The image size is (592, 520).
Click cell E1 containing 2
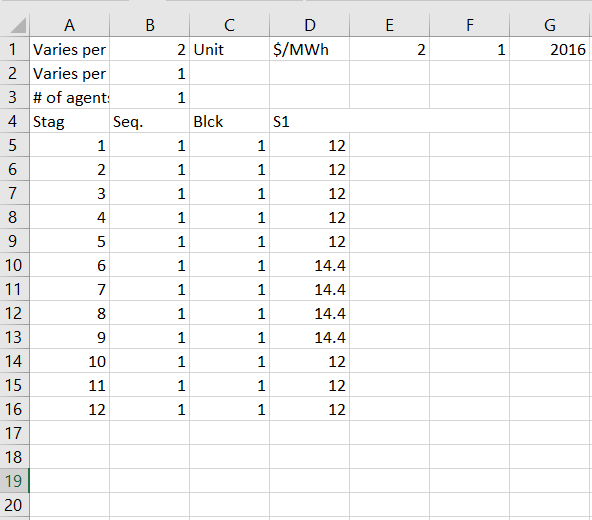click(x=390, y=49)
